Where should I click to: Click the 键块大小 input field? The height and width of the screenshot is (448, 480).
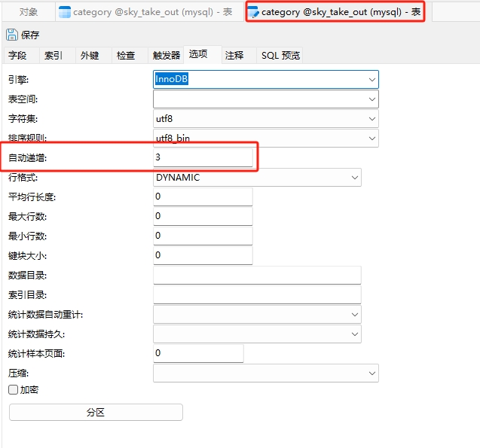pyautogui.click(x=203, y=255)
